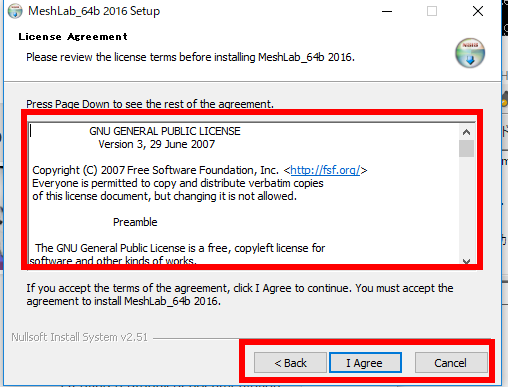The height and width of the screenshot is (387, 508).
Task: Click the MeshLab installer icon in title bar
Action: point(15,11)
